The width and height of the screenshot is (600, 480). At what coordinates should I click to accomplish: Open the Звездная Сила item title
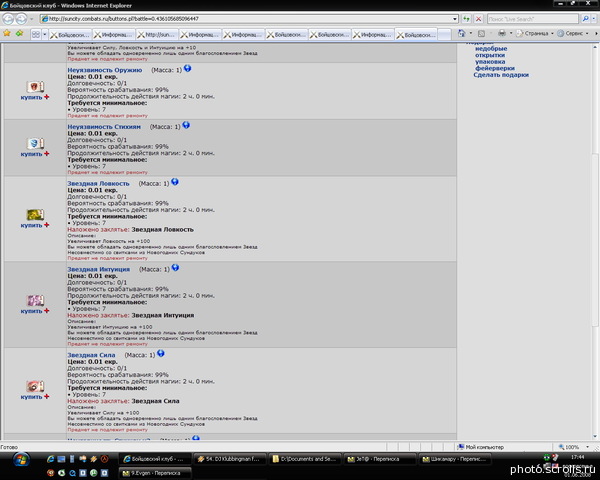[x=91, y=355]
